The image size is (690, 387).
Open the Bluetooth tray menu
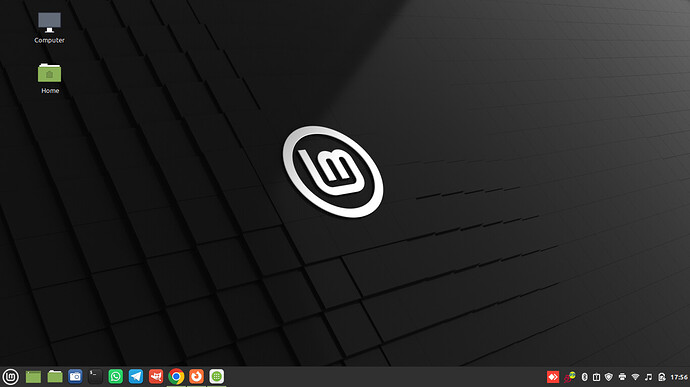tap(584, 377)
